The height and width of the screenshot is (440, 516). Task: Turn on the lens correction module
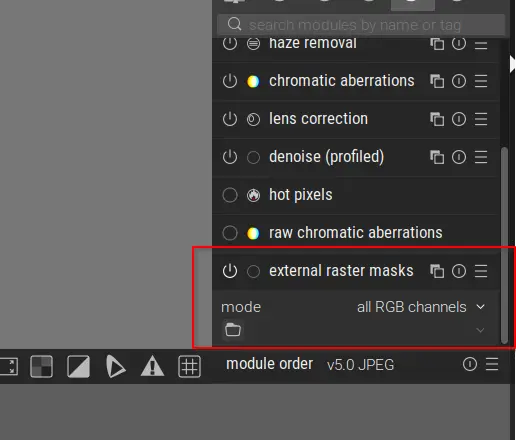click(x=230, y=119)
